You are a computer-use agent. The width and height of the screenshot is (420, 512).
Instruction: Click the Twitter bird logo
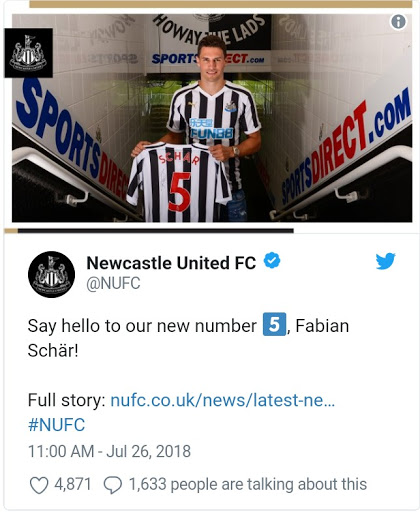pyautogui.click(x=386, y=261)
